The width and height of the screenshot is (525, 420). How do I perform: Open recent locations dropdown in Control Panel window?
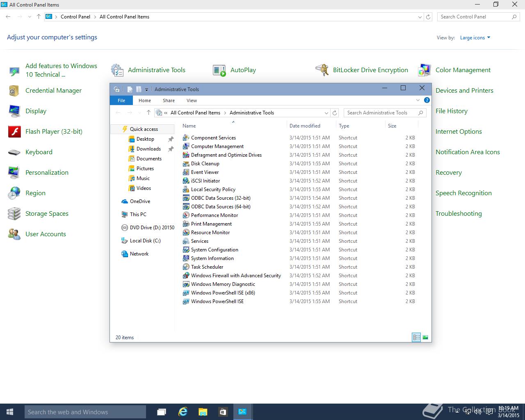(30, 17)
